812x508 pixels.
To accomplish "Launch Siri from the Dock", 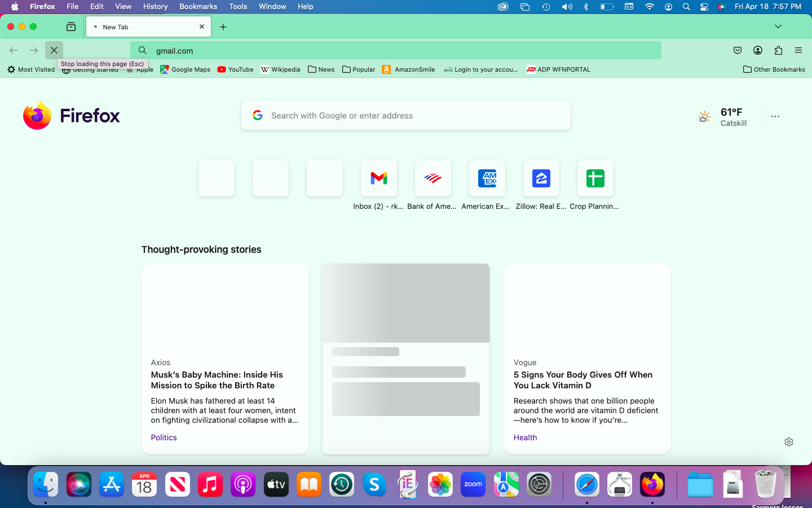I will (x=79, y=484).
